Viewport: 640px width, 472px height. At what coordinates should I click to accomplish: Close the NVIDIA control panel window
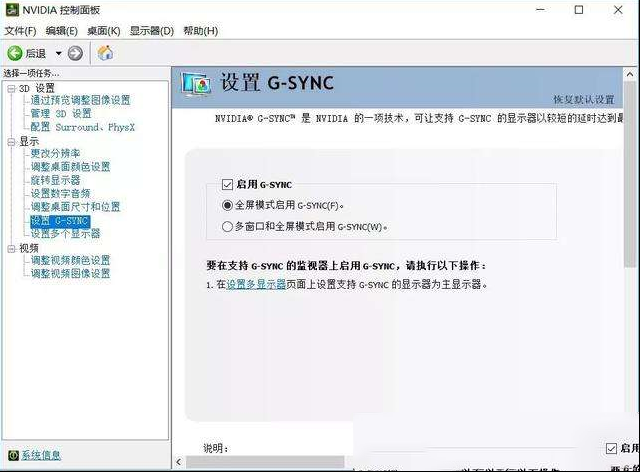point(618,10)
